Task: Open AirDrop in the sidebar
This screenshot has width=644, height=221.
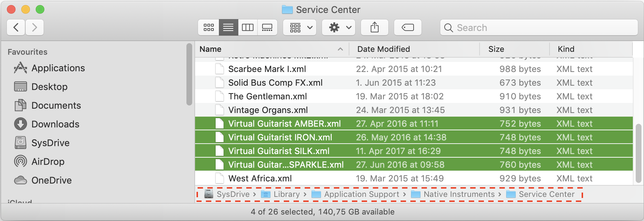Action: coord(39,162)
